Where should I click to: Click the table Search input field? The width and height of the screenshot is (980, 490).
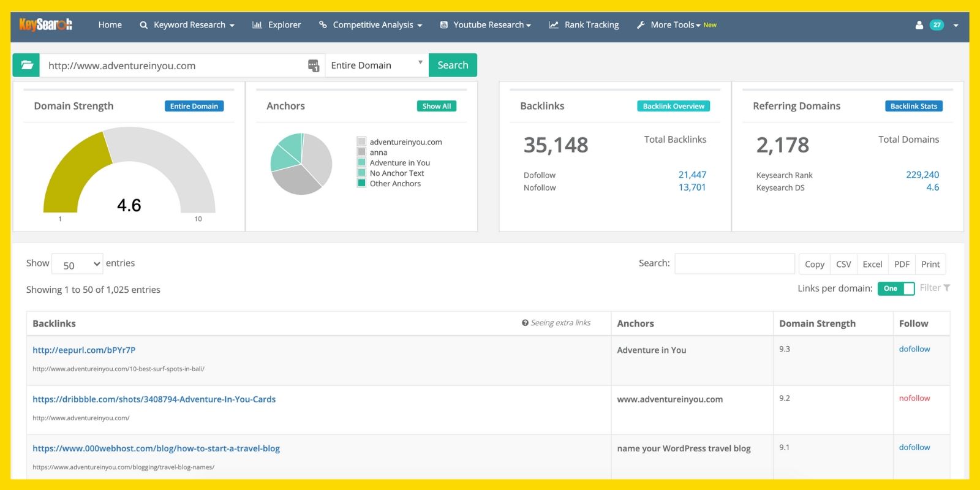point(734,264)
